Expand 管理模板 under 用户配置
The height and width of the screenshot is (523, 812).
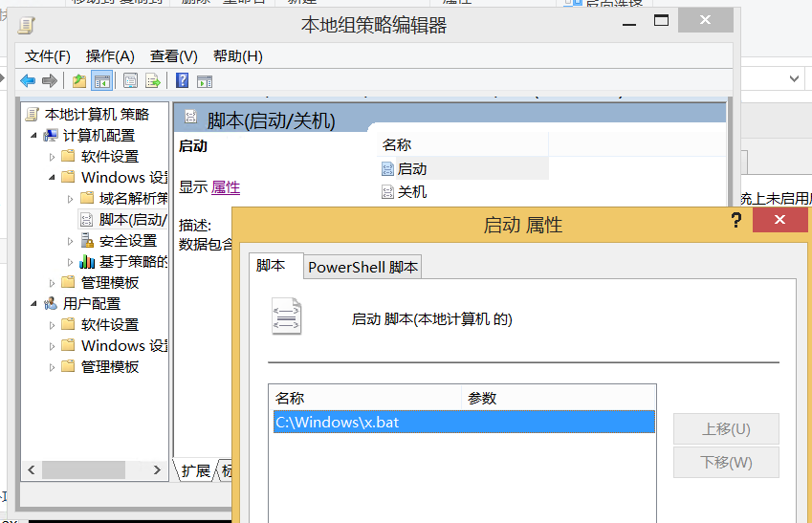pyautogui.click(x=53, y=367)
